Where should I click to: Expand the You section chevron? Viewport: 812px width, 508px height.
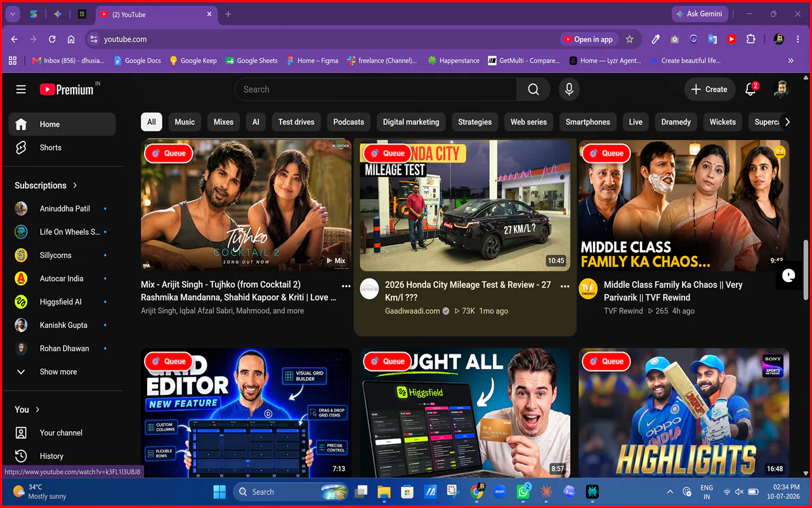(x=37, y=410)
